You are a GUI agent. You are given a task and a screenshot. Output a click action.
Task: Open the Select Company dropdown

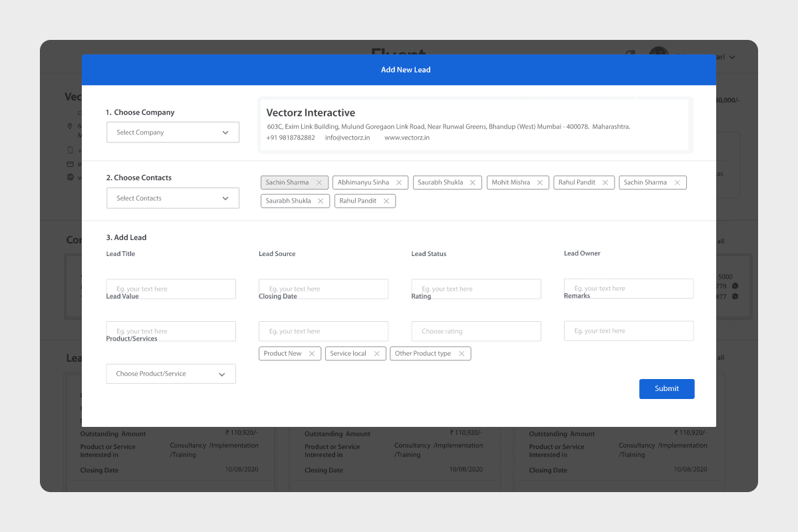click(173, 132)
